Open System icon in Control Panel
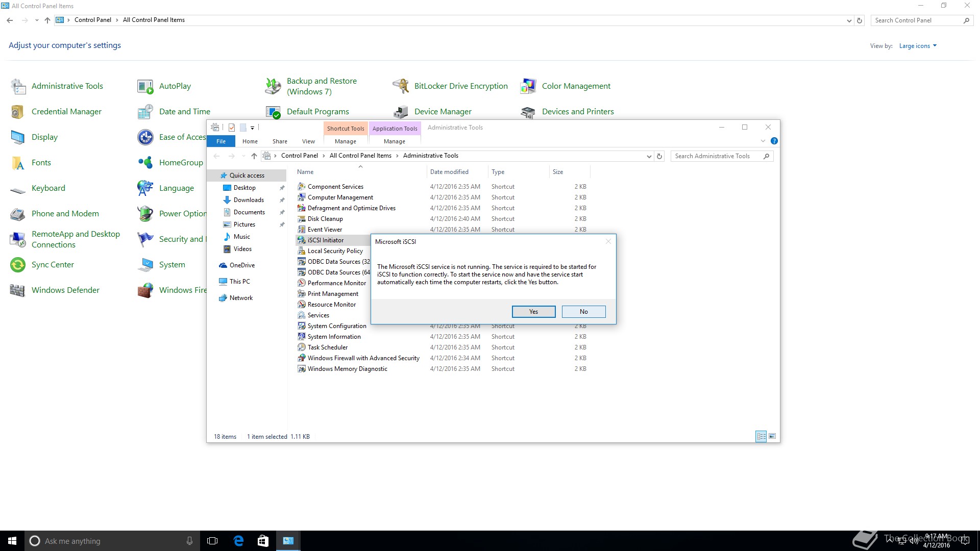 (x=145, y=265)
